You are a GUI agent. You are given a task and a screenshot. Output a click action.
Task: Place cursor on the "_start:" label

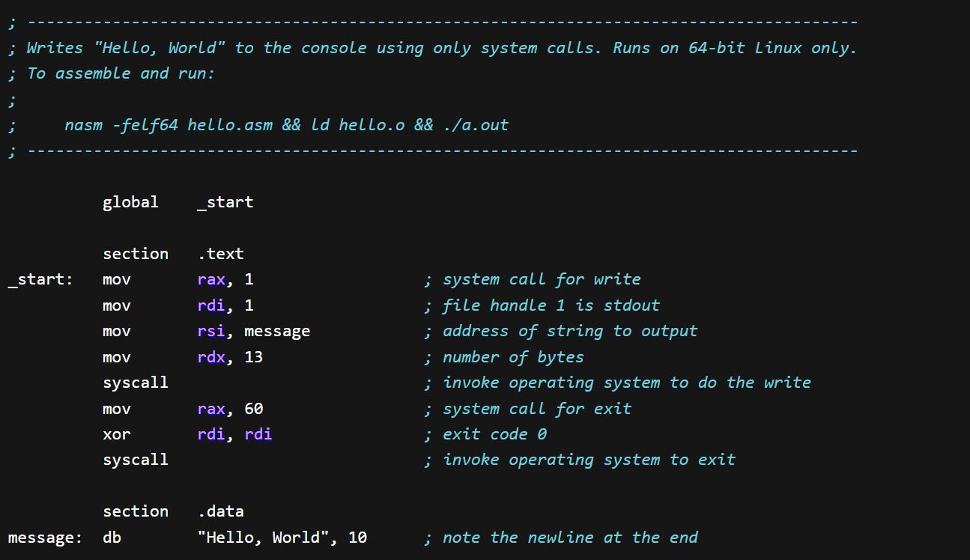[40, 279]
